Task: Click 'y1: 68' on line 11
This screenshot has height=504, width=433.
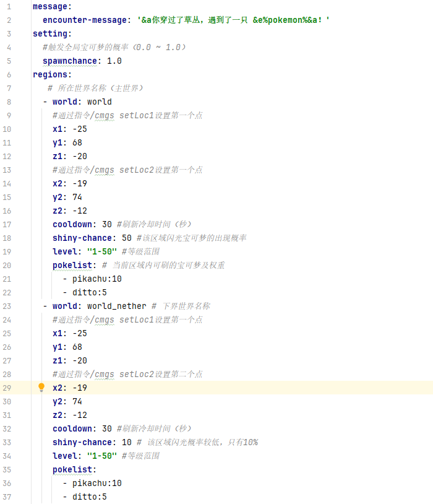Action: (67, 142)
